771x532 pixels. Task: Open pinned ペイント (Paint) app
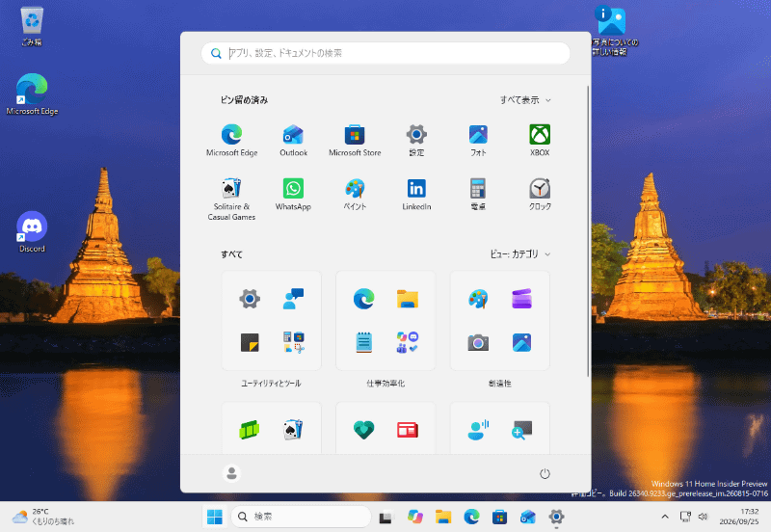click(x=355, y=195)
